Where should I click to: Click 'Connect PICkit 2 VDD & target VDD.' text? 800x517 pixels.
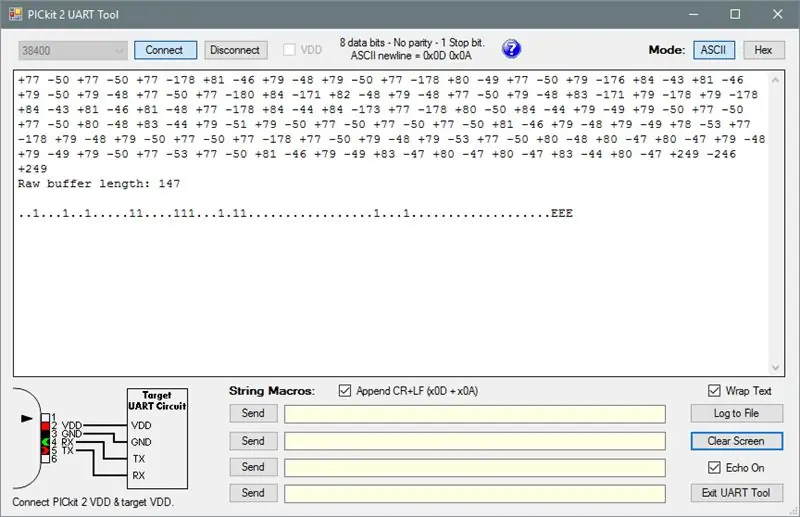pos(93,502)
